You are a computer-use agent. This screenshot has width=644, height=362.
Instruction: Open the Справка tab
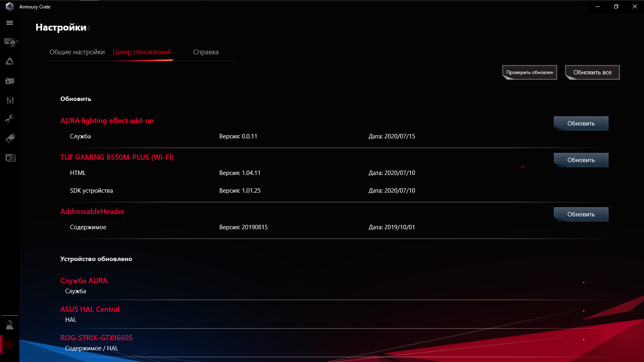[206, 52]
